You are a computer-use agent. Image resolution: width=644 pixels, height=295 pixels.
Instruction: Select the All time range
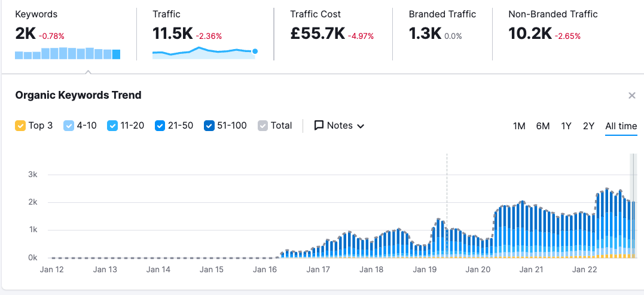click(621, 126)
